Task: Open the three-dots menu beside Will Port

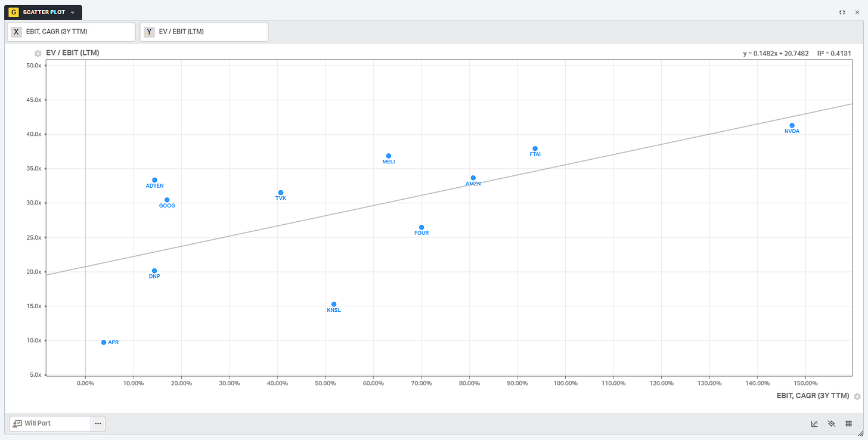Action: tap(98, 423)
